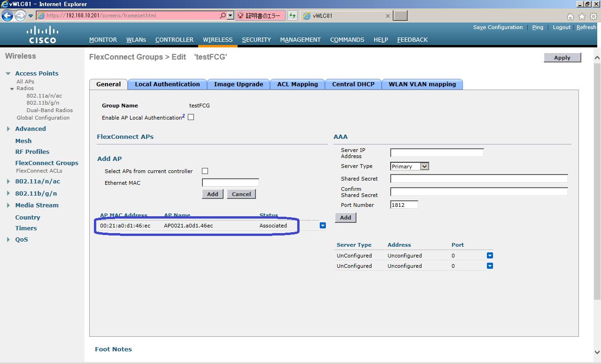601x364 pixels.
Task: Click the Apply button
Action: [x=562, y=58]
